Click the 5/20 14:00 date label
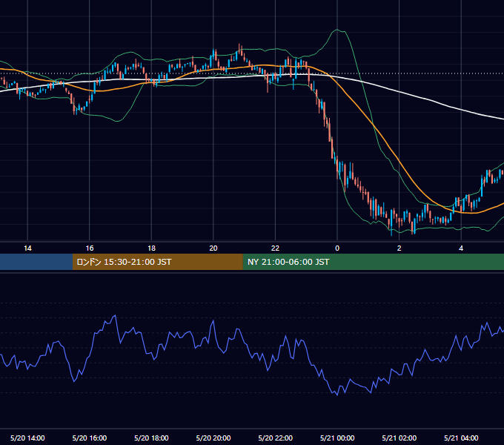This screenshot has height=445, width=504. pyautogui.click(x=27, y=438)
